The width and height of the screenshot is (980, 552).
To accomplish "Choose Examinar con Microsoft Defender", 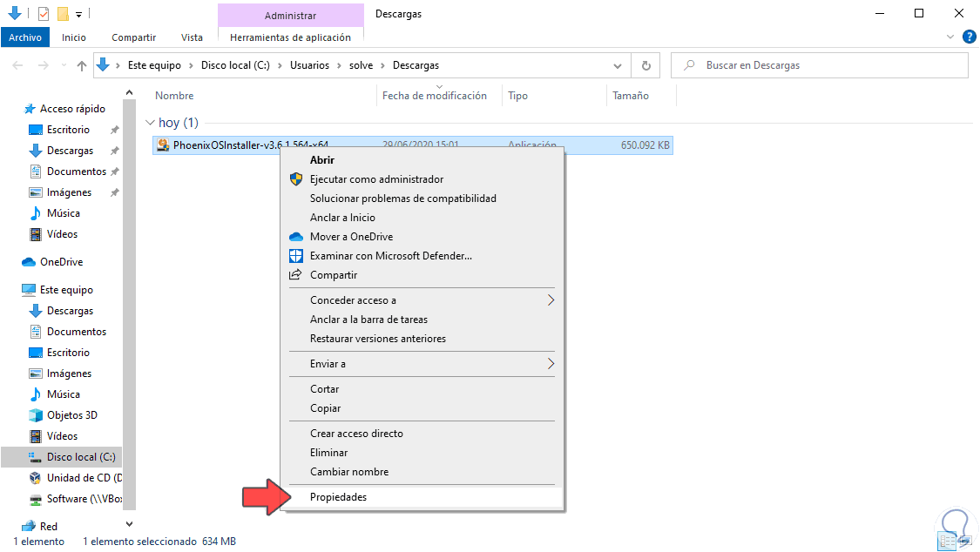I will [x=390, y=256].
